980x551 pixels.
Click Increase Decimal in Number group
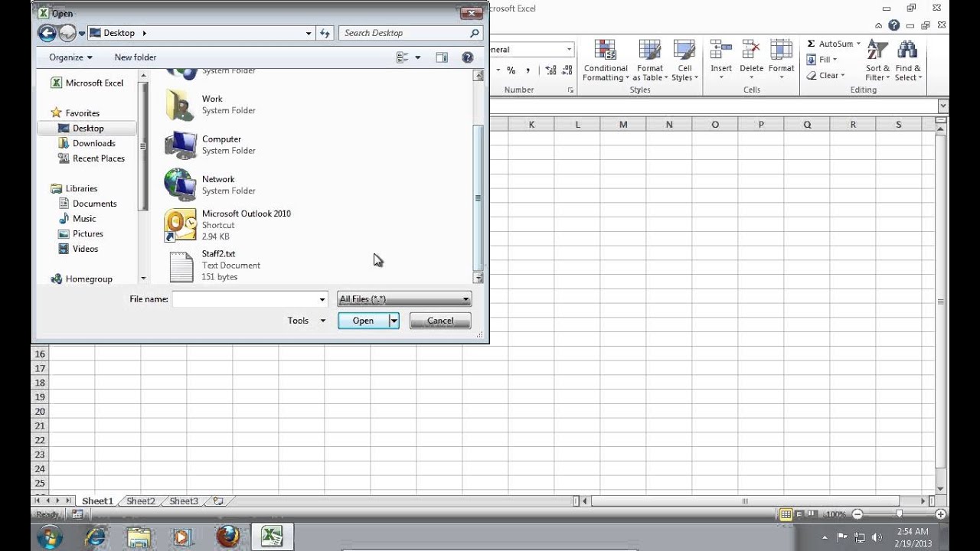click(550, 70)
